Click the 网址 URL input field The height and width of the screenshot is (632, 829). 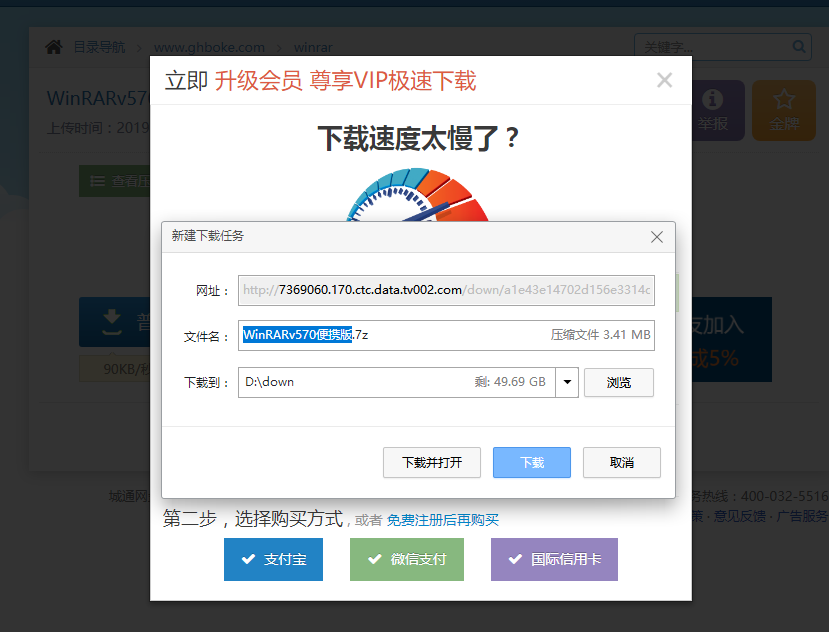point(446,290)
